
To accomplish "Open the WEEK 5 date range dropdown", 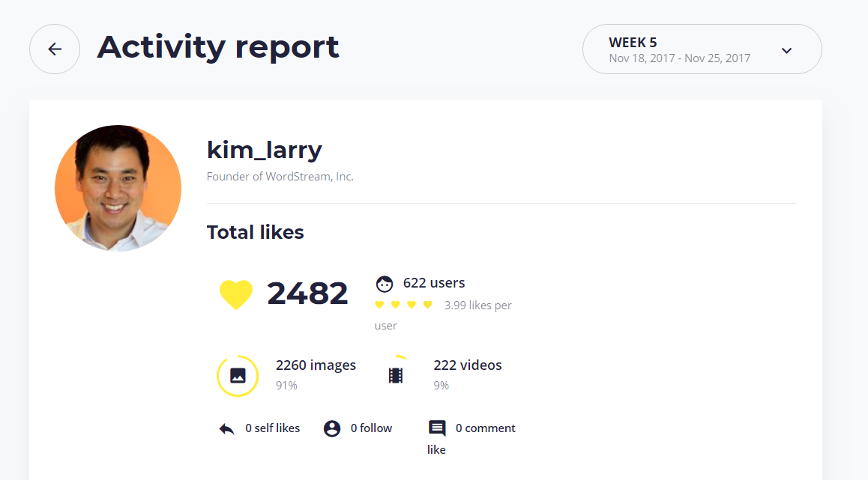I will 702,49.
